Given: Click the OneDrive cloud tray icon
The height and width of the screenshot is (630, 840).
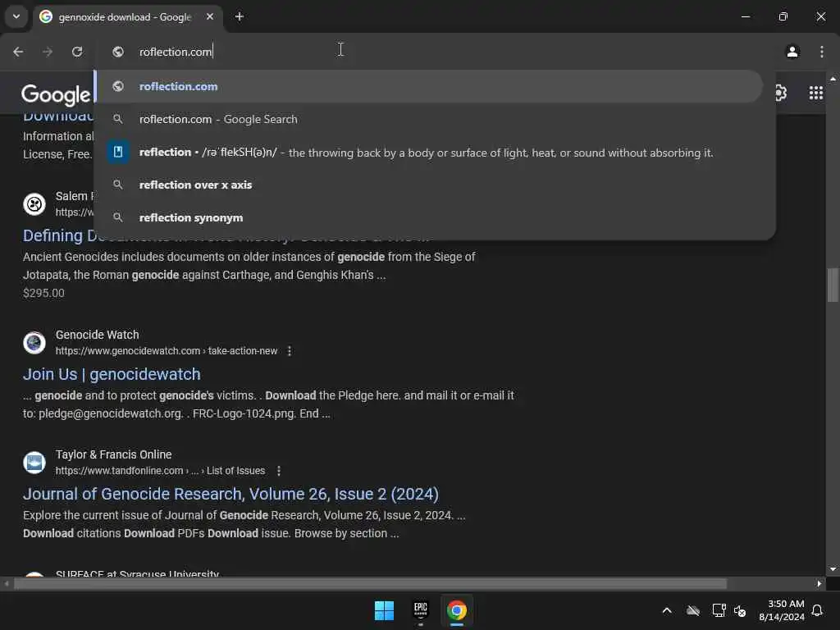Looking at the screenshot, I should pos(693,610).
